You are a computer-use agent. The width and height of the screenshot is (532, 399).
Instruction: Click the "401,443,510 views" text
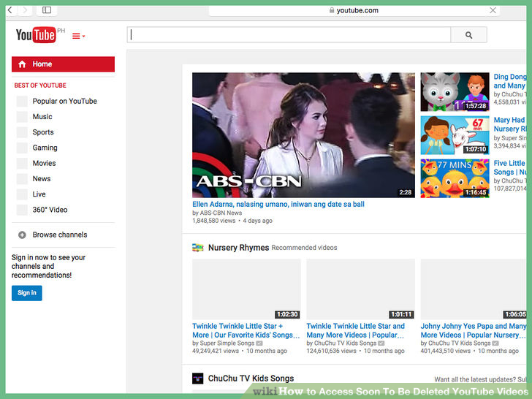(446, 351)
